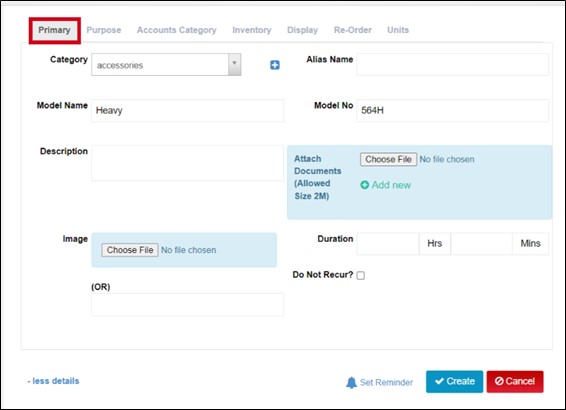Click the Create button
The width and height of the screenshot is (566, 410).
454,381
